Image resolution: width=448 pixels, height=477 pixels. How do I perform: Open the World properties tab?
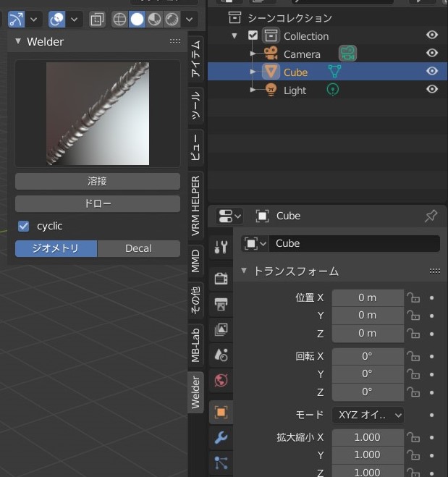point(221,380)
